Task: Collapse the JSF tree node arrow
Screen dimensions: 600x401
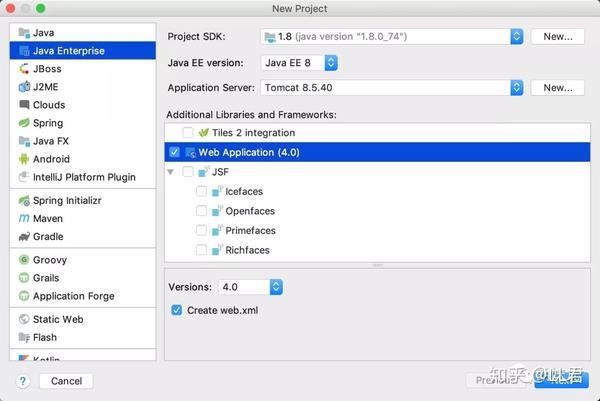Action: pos(171,172)
